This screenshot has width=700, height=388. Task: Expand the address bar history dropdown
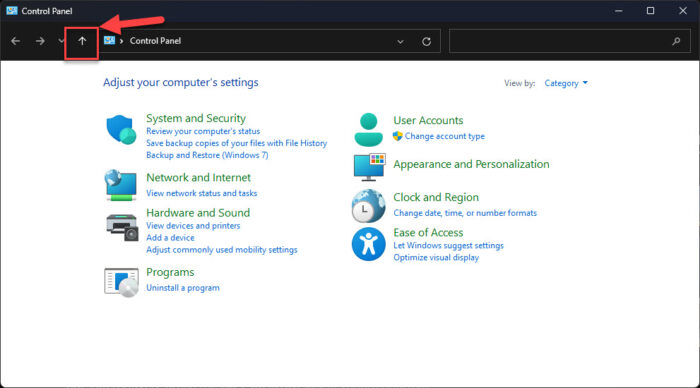click(x=400, y=42)
